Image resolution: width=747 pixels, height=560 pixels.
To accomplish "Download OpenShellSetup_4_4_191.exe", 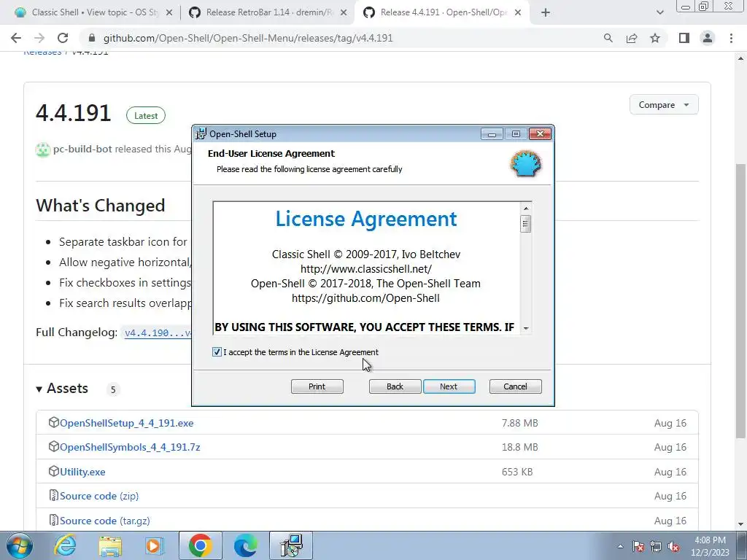I will click(127, 423).
